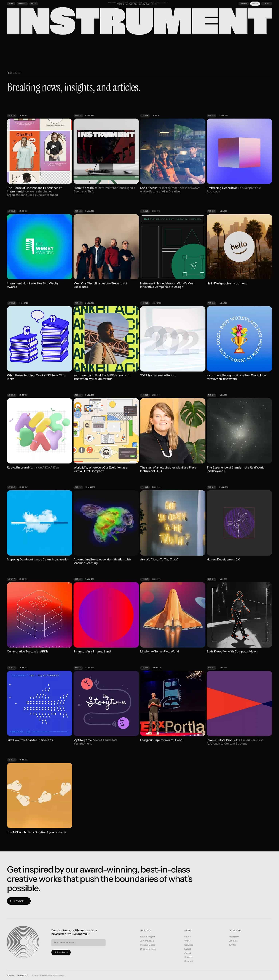Open 'Work, Life, Wherever' virtual-first article thumbnail
Screen dimensions: 279x980
pyautogui.click(x=106, y=431)
